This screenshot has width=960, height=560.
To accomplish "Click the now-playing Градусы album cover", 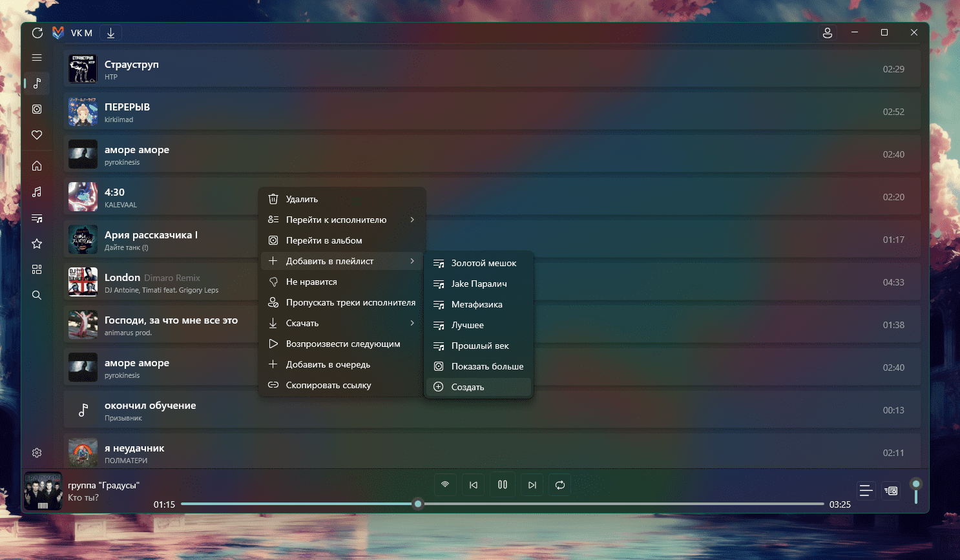I will point(43,492).
